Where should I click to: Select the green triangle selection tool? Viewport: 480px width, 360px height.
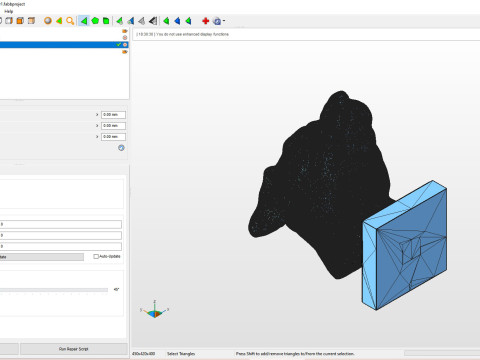(84, 21)
